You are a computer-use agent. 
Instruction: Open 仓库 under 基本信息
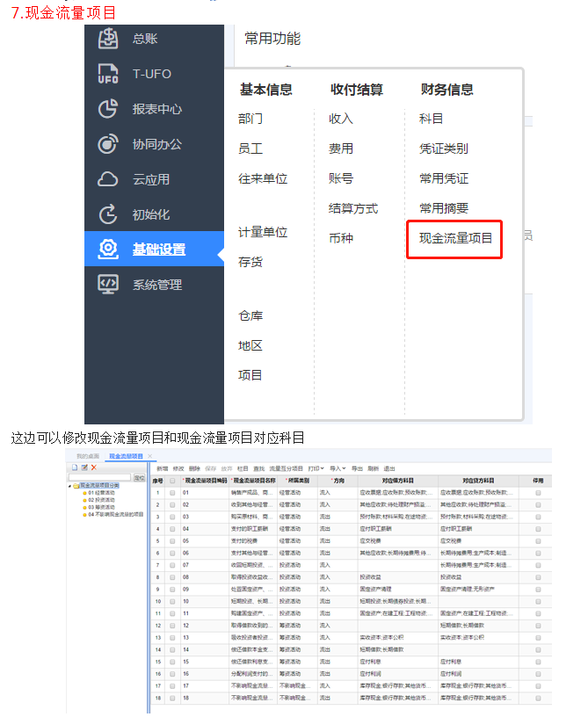pos(250,316)
